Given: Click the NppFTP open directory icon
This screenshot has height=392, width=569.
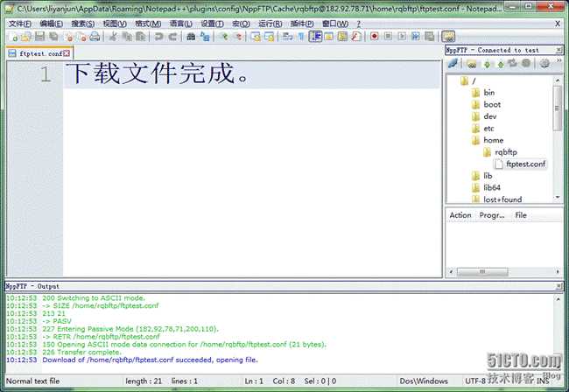Looking at the screenshot, I should coord(472,64).
